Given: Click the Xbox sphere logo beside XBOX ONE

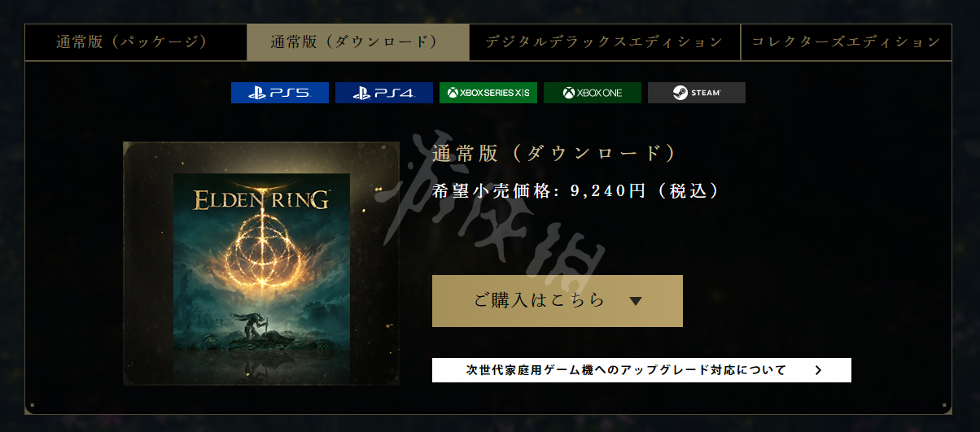Looking at the screenshot, I should (x=569, y=93).
